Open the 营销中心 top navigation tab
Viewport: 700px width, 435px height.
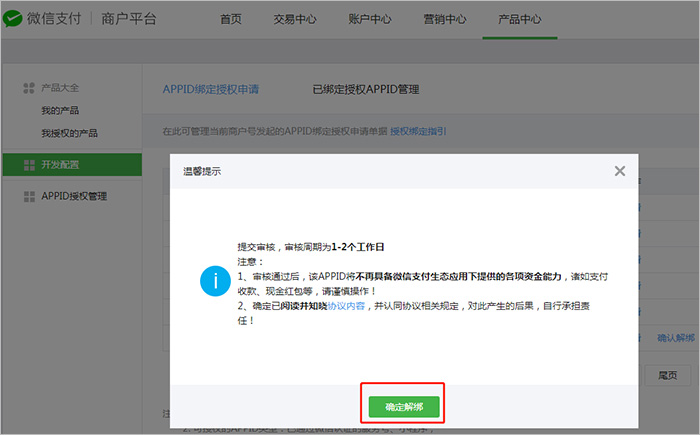[x=445, y=19]
